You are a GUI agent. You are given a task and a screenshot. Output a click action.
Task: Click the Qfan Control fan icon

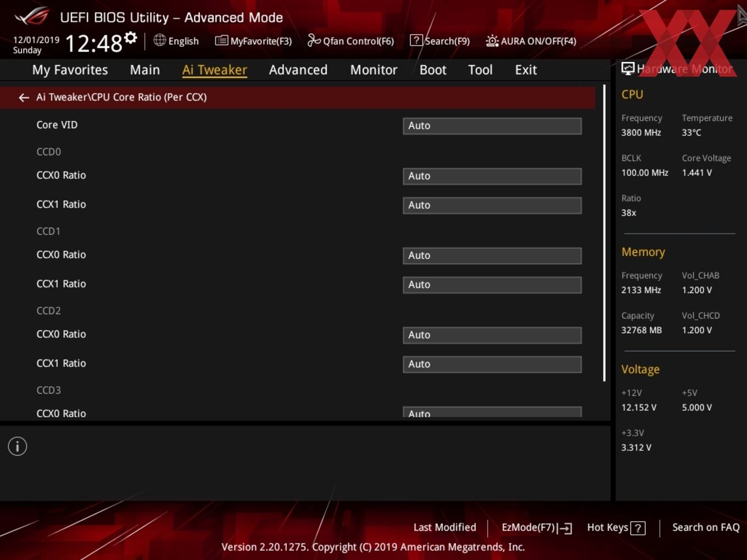click(x=314, y=40)
